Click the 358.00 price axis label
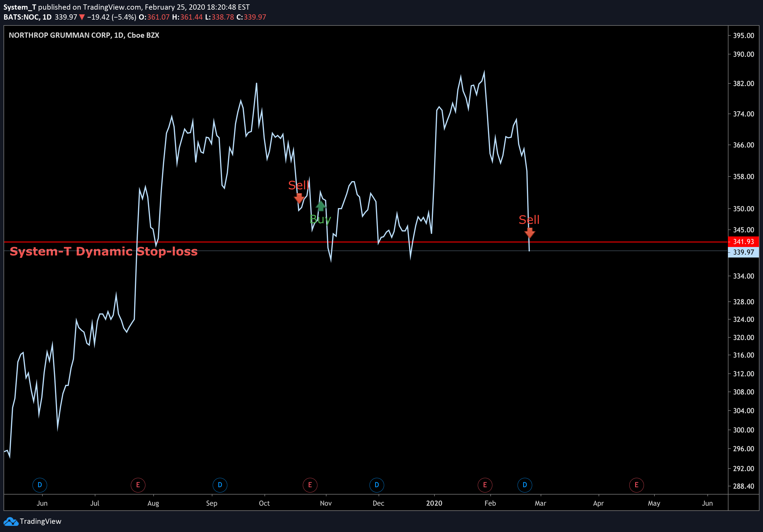763x532 pixels. pyautogui.click(x=743, y=177)
